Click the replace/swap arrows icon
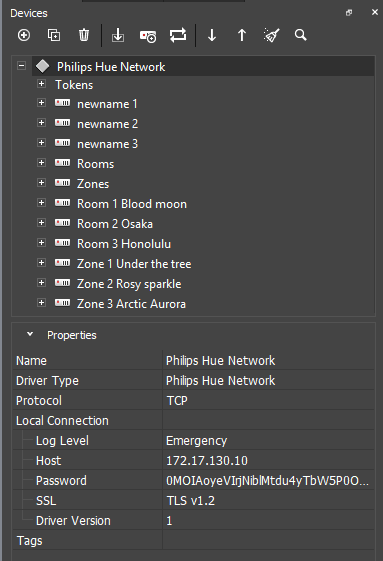 coord(178,35)
